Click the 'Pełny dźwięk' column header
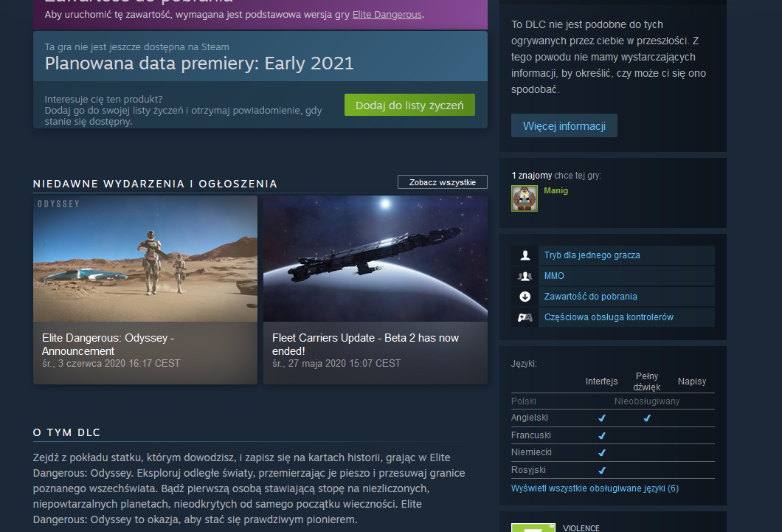This screenshot has height=532, width=782. pyautogui.click(x=647, y=381)
